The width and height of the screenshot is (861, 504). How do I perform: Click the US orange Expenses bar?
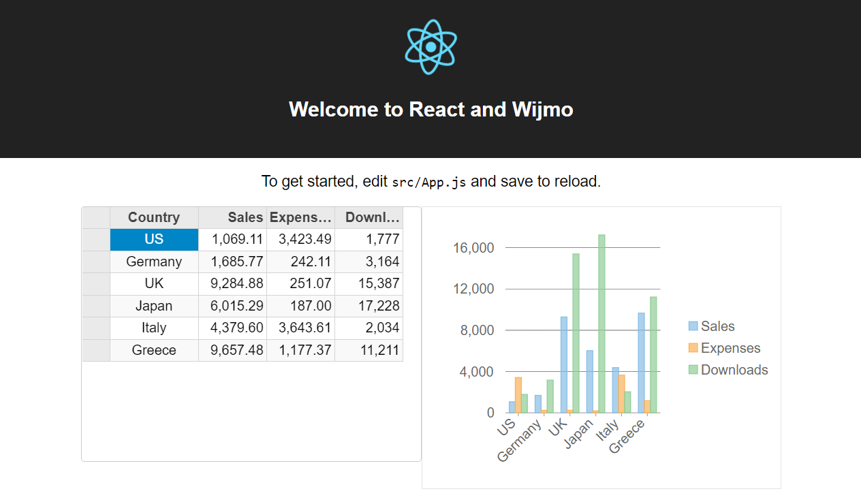coord(518,395)
